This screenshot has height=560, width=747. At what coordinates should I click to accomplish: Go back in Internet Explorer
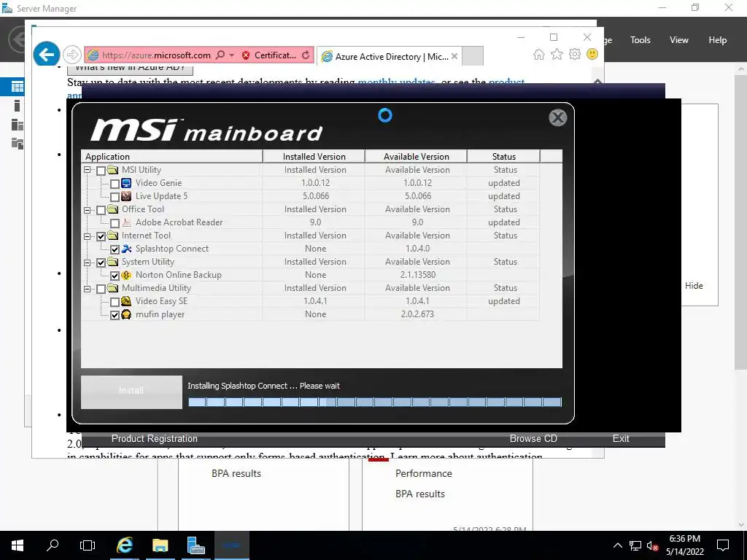pyautogui.click(x=46, y=55)
